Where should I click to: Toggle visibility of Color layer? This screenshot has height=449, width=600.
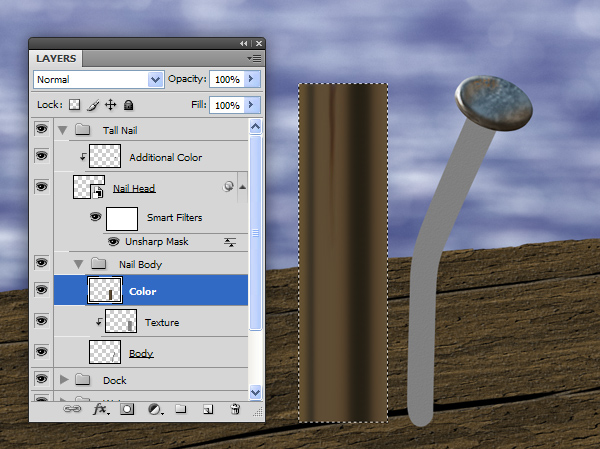(42, 289)
